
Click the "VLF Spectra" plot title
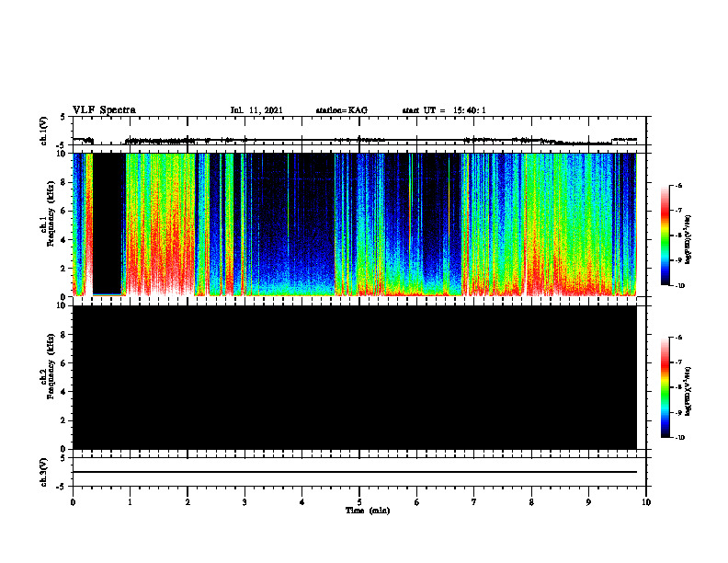104,110
